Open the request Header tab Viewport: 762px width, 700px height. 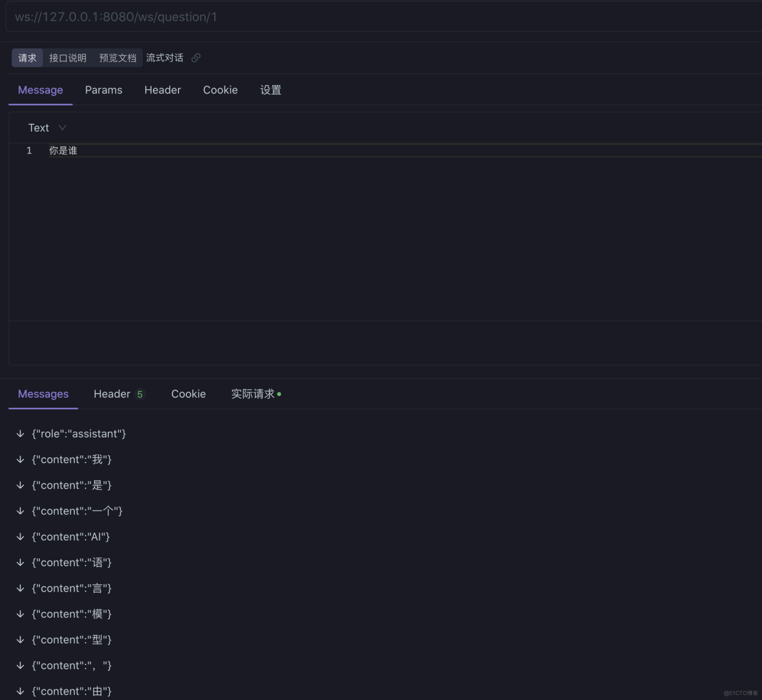point(163,90)
